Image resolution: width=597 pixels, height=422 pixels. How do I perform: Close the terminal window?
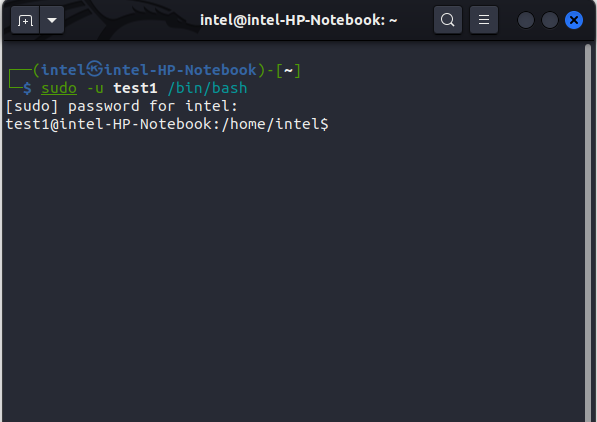click(574, 20)
